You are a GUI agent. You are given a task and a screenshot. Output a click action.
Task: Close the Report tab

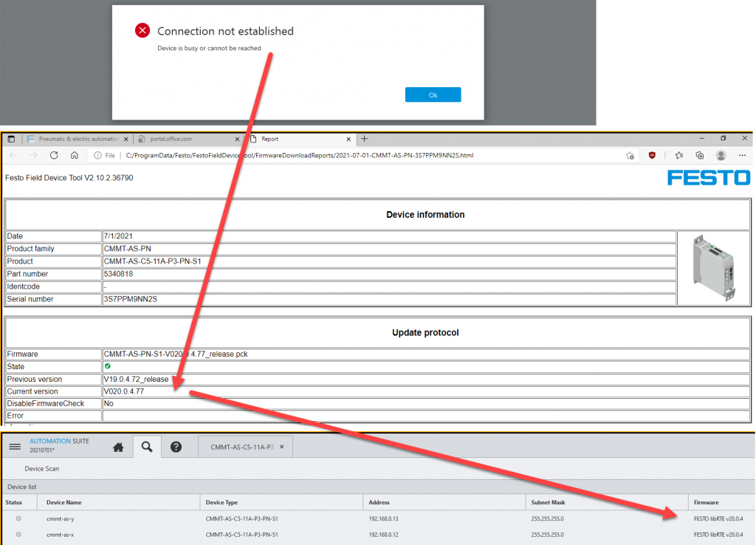(x=348, y=139)
